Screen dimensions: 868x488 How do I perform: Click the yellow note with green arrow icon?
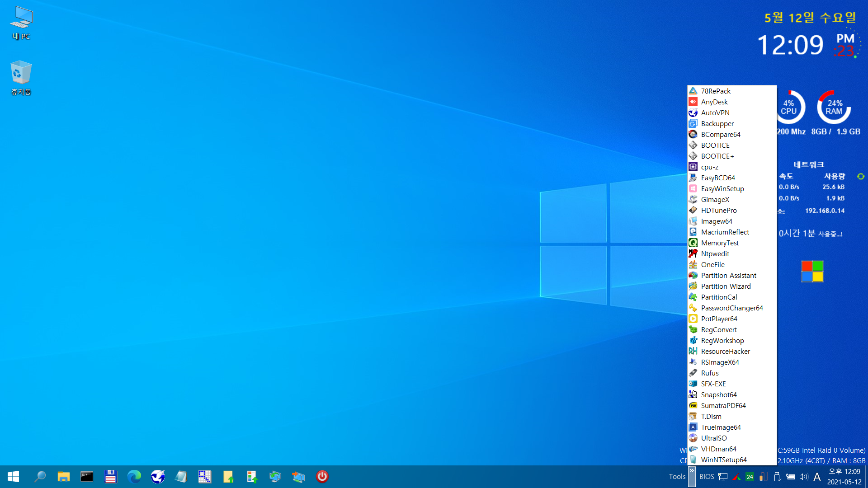[x=228, y=477]
